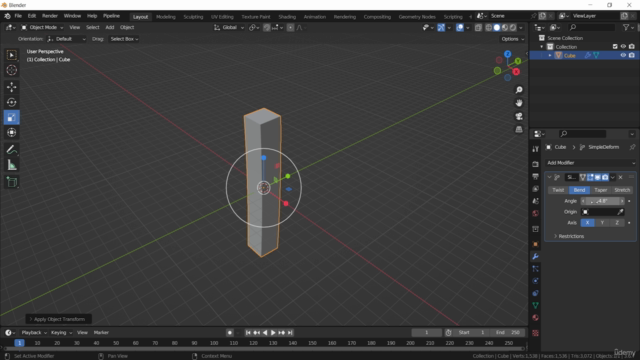Select the Move tool

click(11, 87)
